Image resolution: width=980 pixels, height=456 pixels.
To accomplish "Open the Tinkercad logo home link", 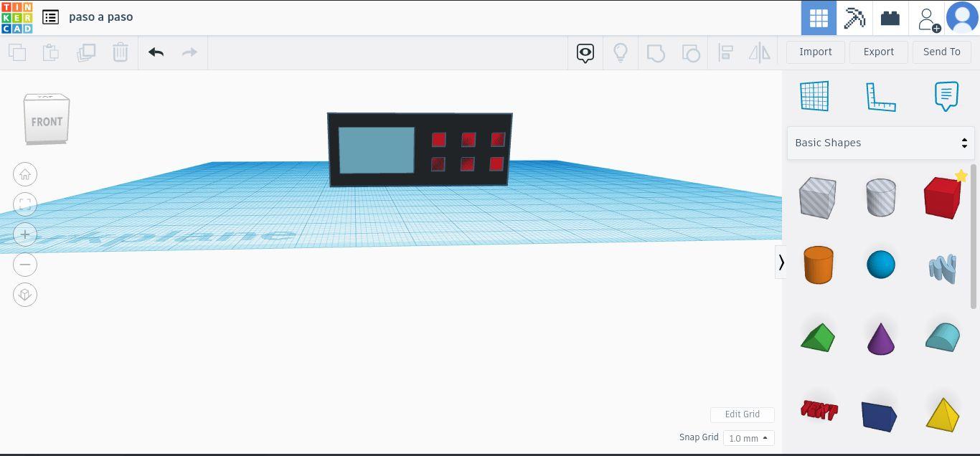I will click(17, 17).
